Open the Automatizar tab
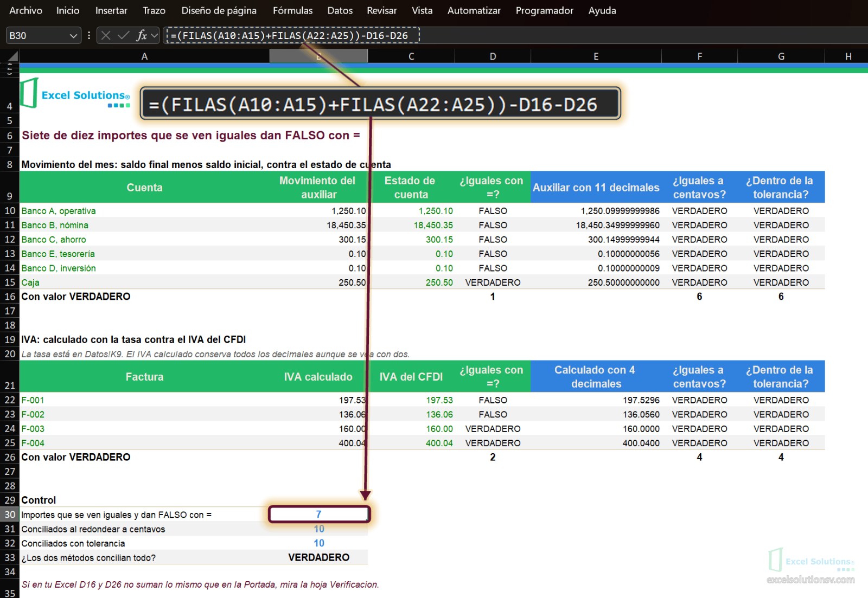868x598 pixels. pos(474,11)
